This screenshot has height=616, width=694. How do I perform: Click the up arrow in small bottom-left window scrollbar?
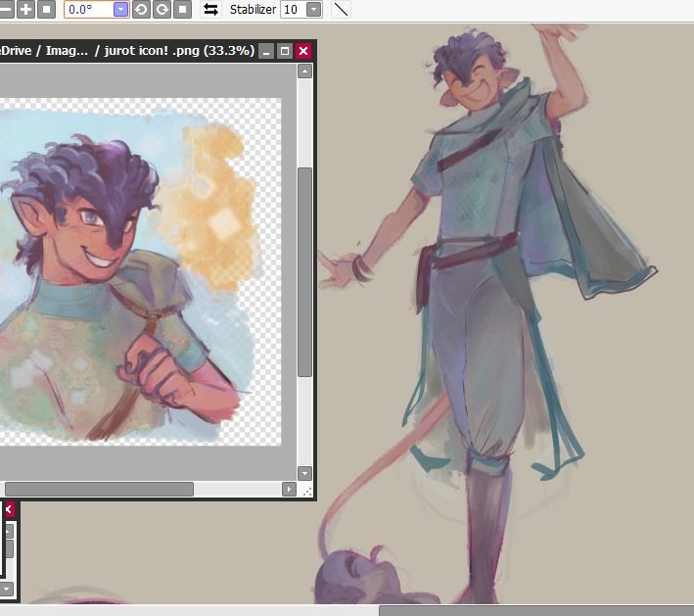tap(8, 531)
